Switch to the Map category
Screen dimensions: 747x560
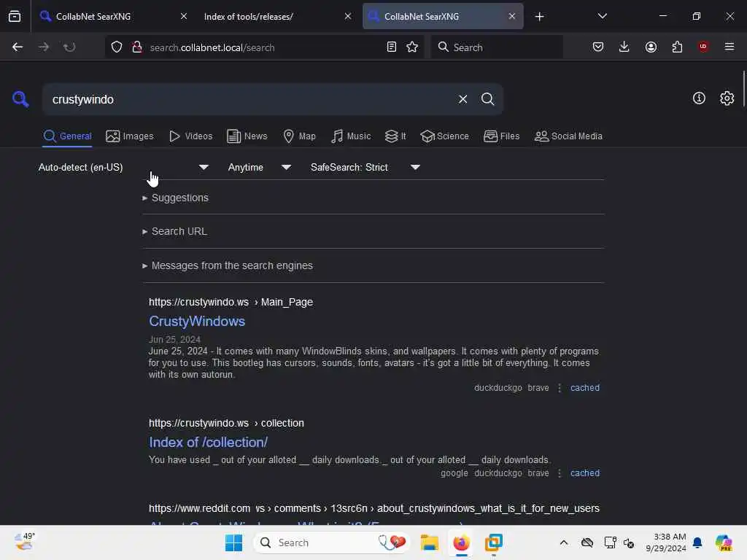[x=299, y=136]
